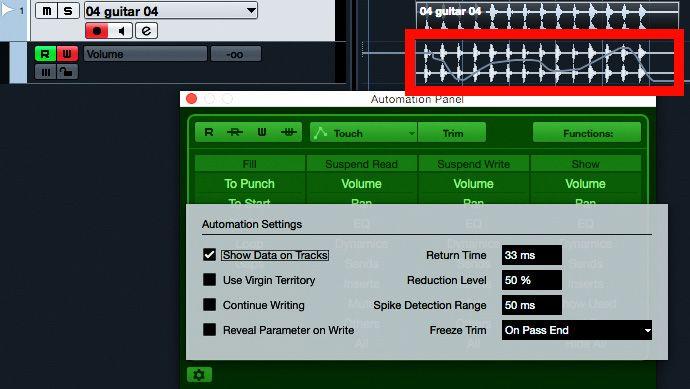
Task: Open the Volume parameter selector
Action: click(145, 54)
